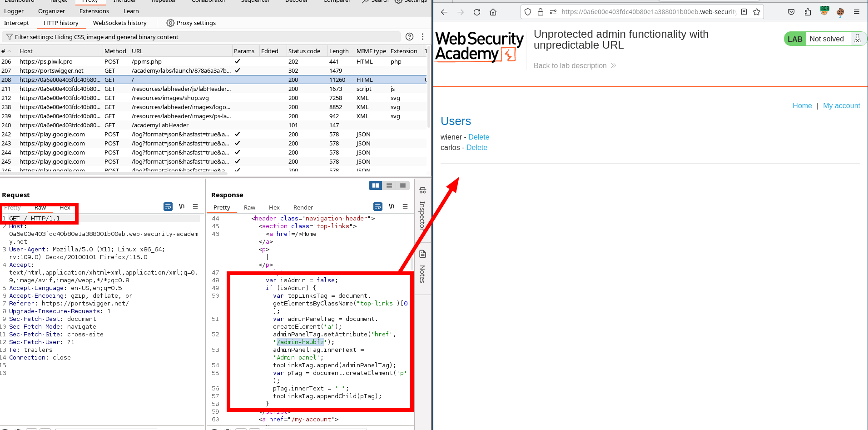
Task: Open Request pane options menu
Action: pyautogui.click(x=195, y=206)
